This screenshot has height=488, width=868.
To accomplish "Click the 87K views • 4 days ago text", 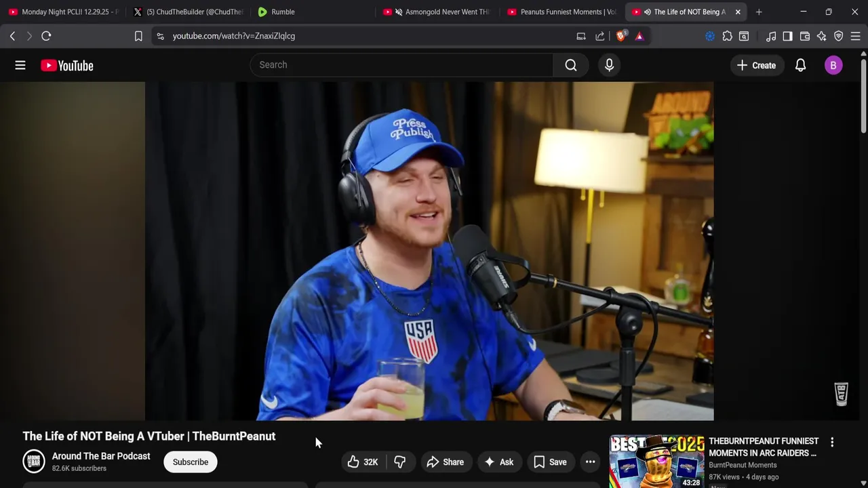I will click(744, 477).
